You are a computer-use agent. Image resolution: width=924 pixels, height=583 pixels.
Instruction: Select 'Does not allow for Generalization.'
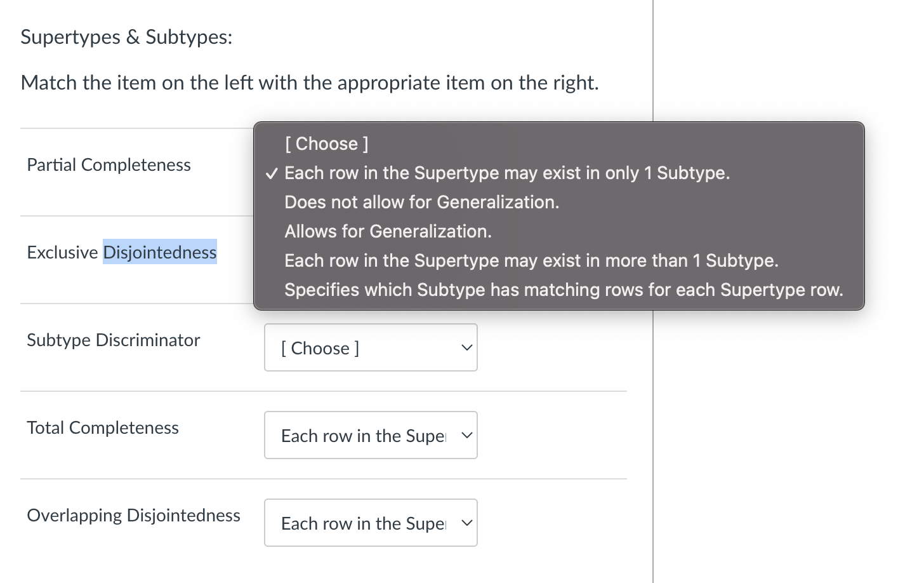click(x=421, y=202)
